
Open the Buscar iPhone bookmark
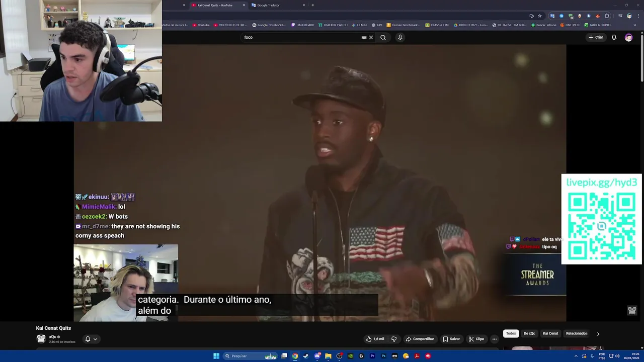[x=544, y=25]
